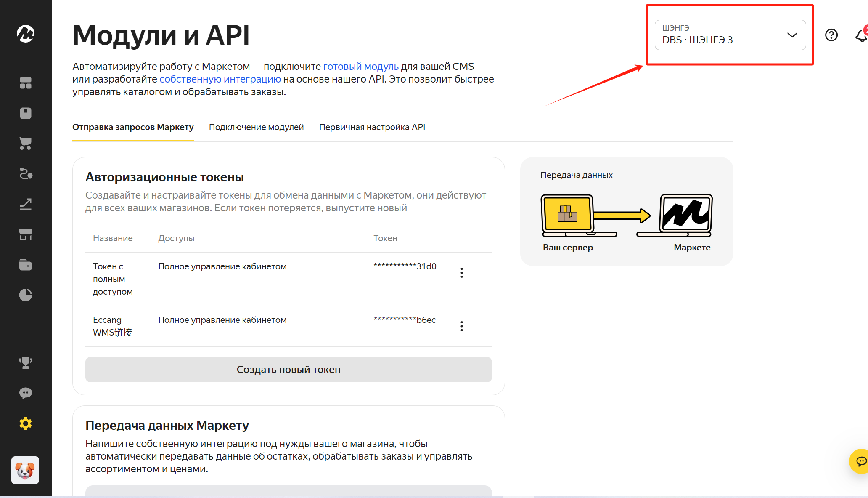Click the Маркете laptop illustration

tap(675, 216)
